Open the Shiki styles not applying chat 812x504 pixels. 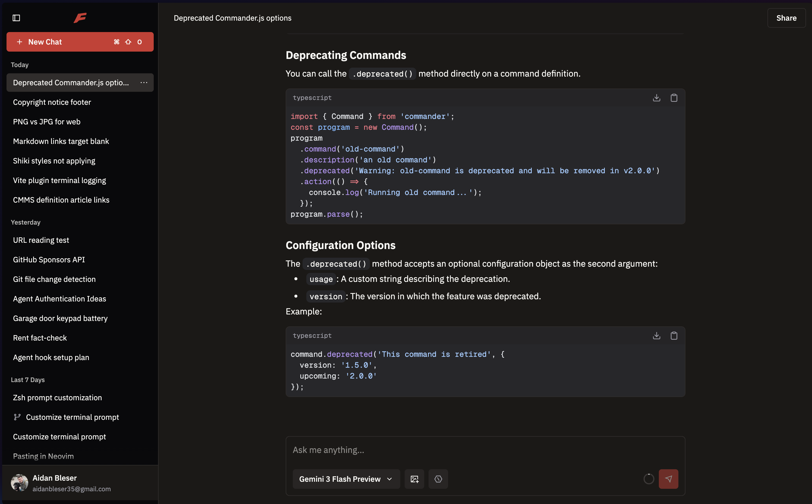coord(54,161)
